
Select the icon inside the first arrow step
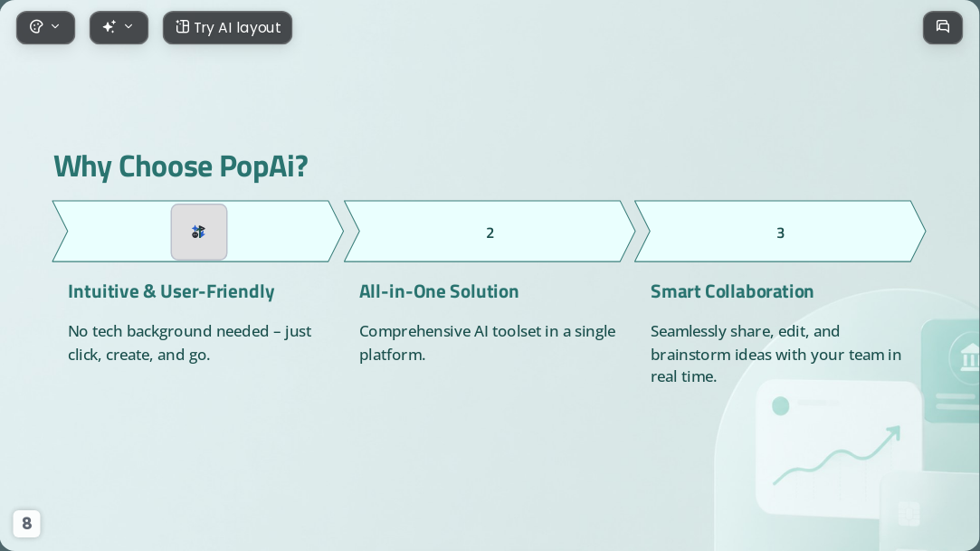tap(199, 232)
